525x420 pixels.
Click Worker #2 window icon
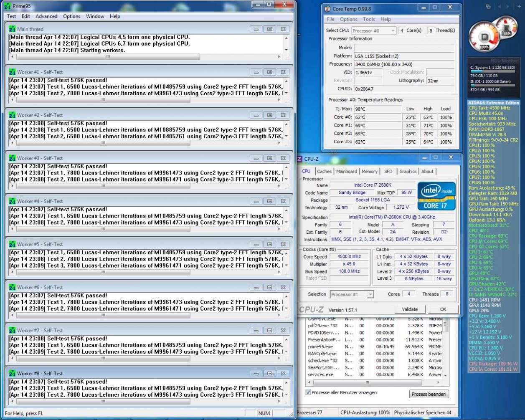pos(12,115)
